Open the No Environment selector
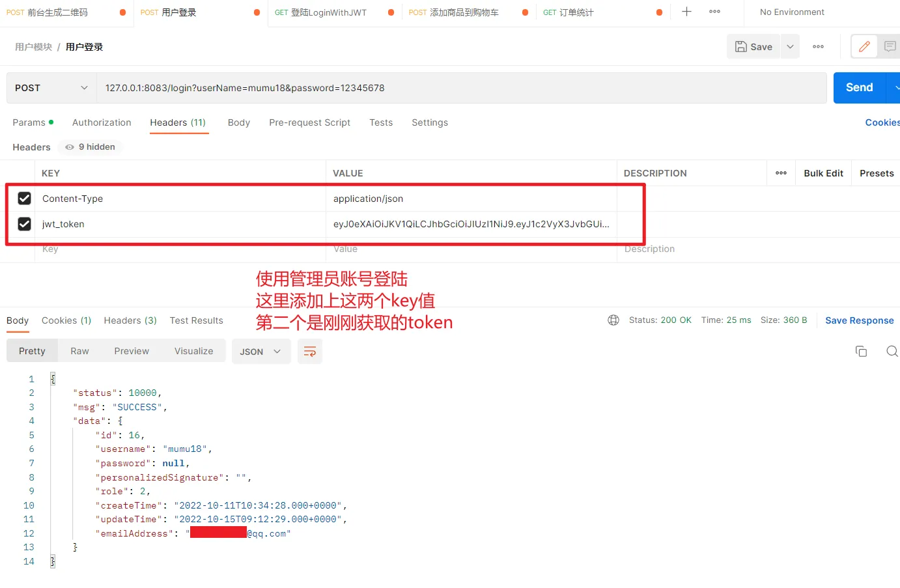 792,12
